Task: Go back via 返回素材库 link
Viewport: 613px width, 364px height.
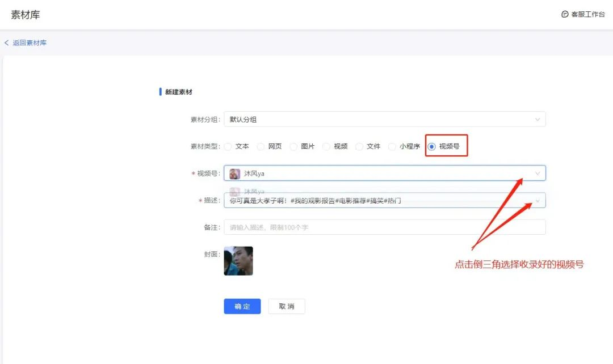Action: point(30,43)
